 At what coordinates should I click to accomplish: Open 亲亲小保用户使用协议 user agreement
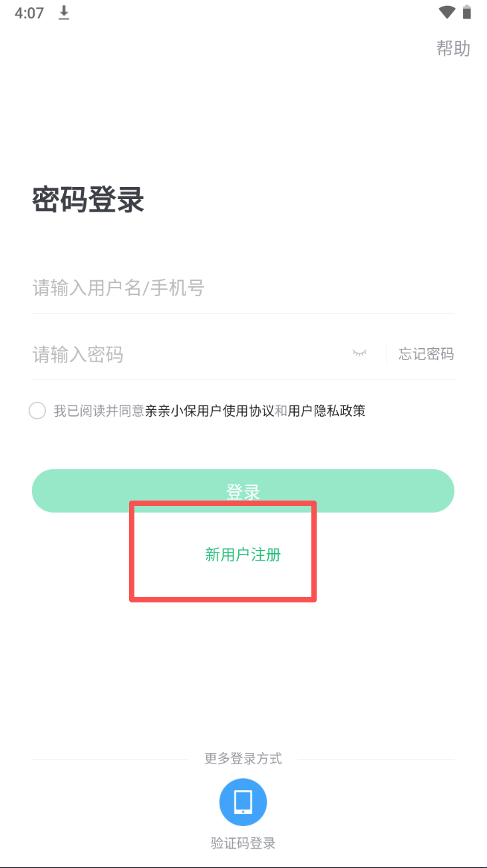(x=210, y=411)
